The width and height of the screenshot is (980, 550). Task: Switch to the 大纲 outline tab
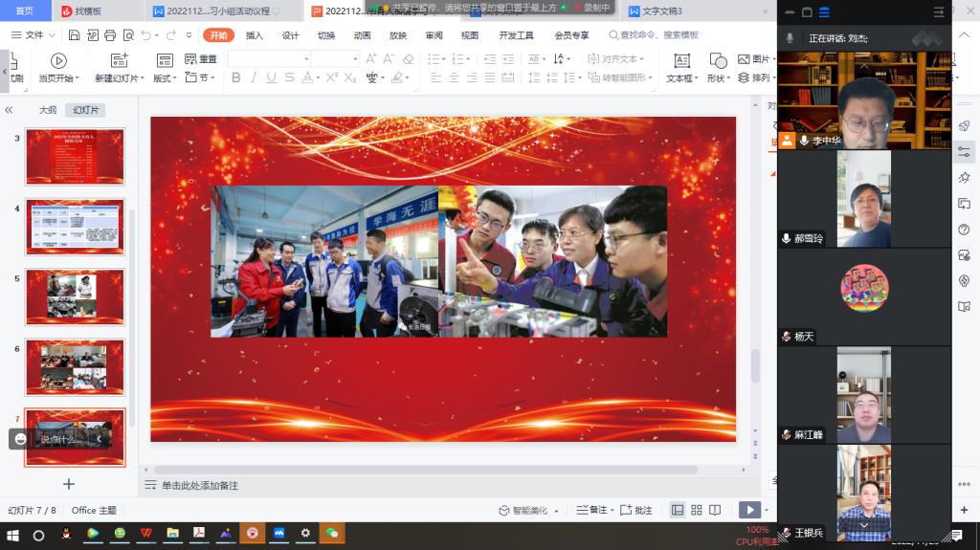(x=48, y=110)
